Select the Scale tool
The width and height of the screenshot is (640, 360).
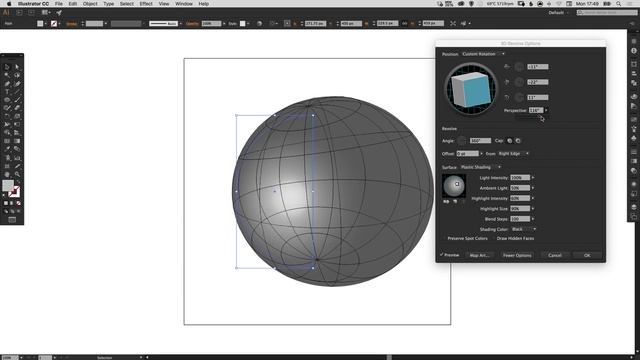pyautogui.click(x=17, y=116)
